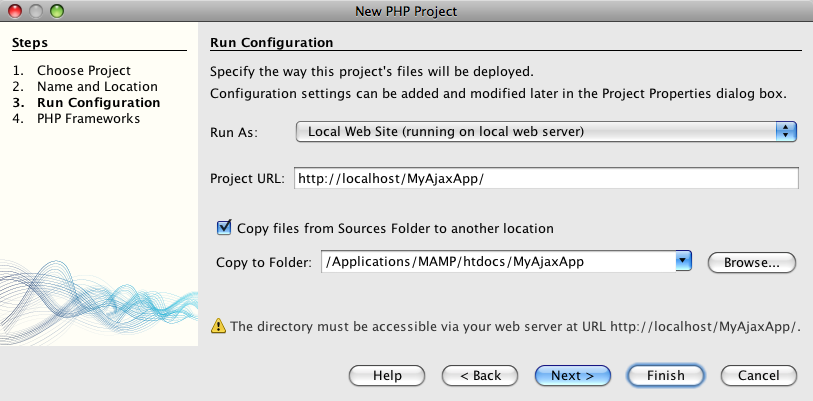Click Finish to create the project
The width and height of the screenshot is (813, 401).
665,376
